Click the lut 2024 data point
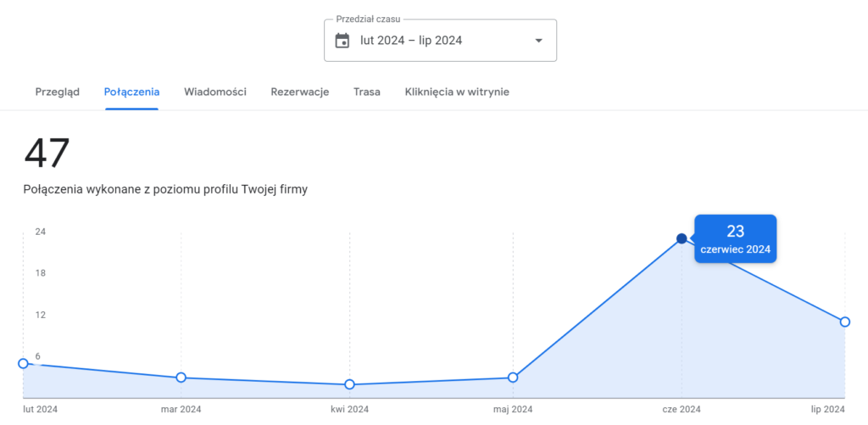The width and height of the screenshot is (868, 425). (23, 363)
